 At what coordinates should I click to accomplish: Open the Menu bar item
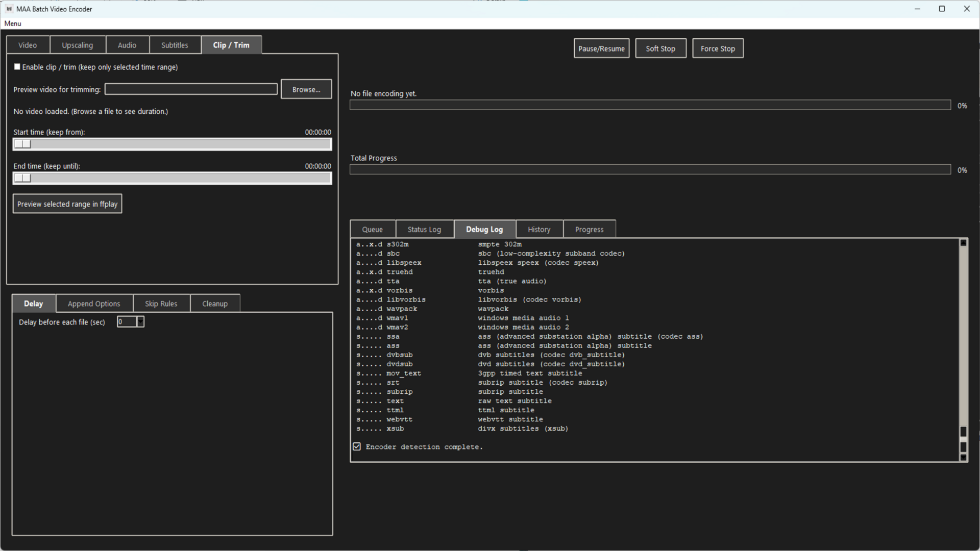12,23
